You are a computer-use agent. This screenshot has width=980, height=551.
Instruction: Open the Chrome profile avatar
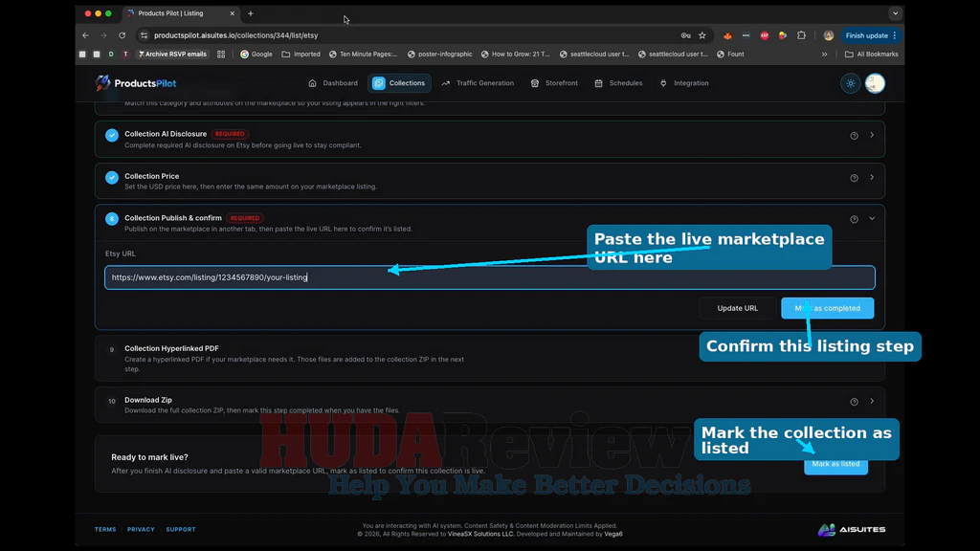829,35
